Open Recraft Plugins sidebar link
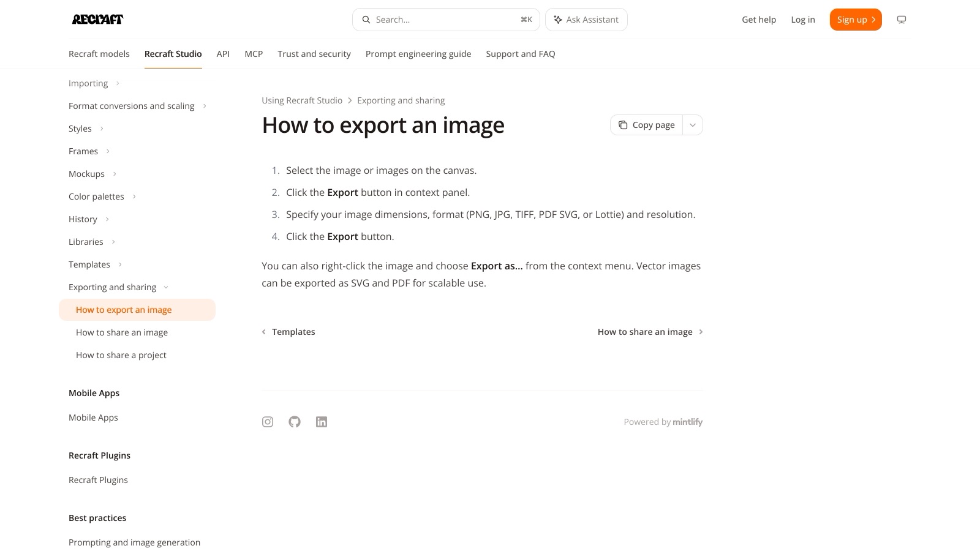 click(x=98, y=480)
